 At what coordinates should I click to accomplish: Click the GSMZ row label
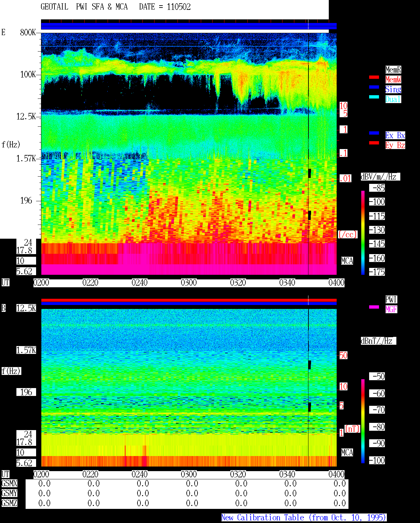[x=9, y=503]
